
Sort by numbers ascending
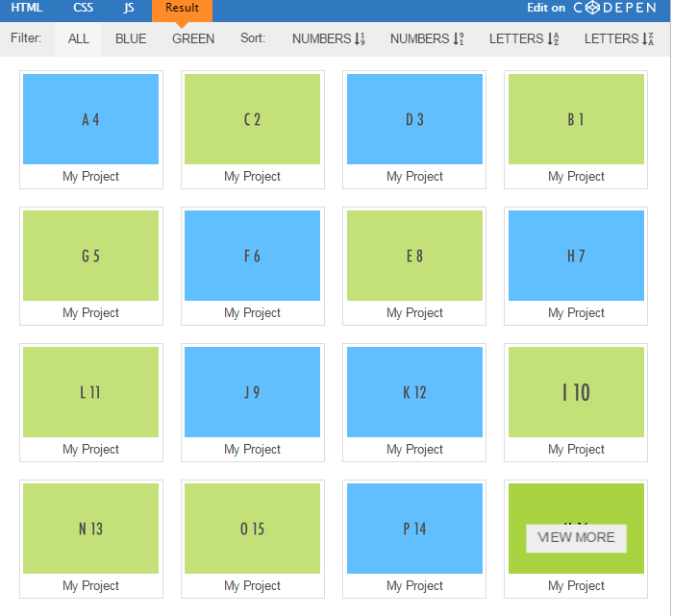(329, 39)
